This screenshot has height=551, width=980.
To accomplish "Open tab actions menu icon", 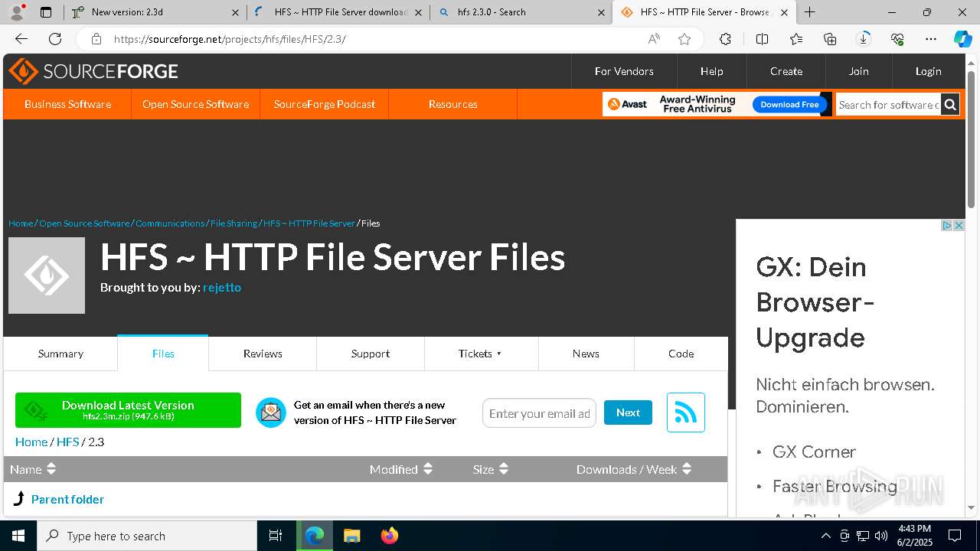I will pyautogui.click(x=46, y=12).
